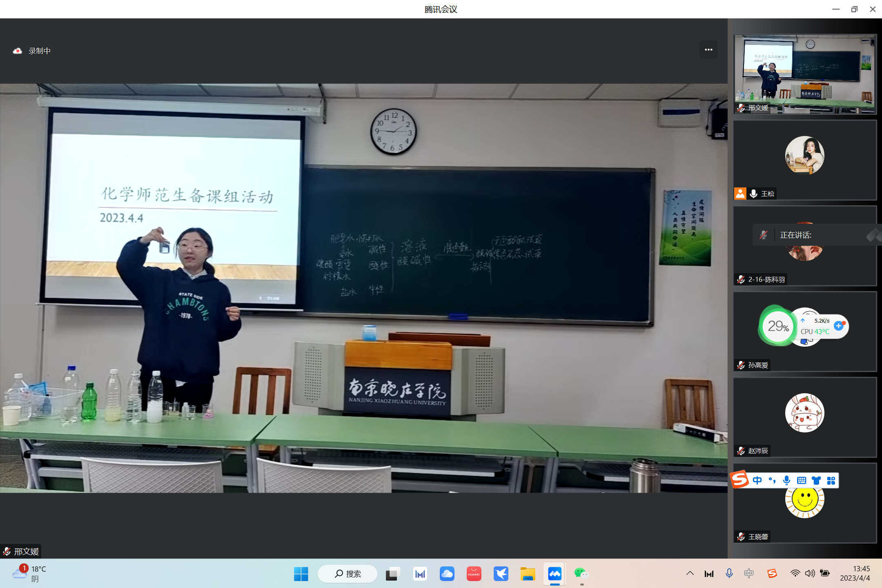Click voice input microphone on Sogou toolbar
The width and height of the screenshot is (882, 588).
pyautogui.click(x=786, y=481)
